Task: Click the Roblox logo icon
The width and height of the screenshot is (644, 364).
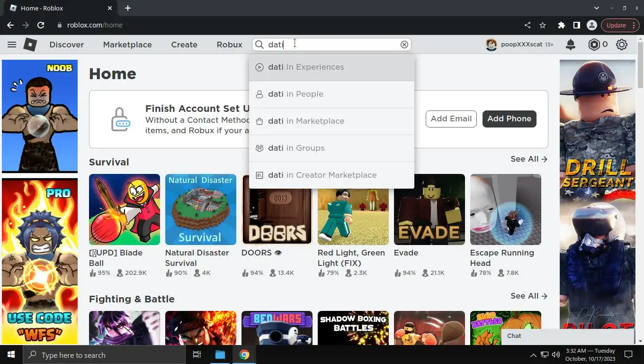Action: coord(30,45)
